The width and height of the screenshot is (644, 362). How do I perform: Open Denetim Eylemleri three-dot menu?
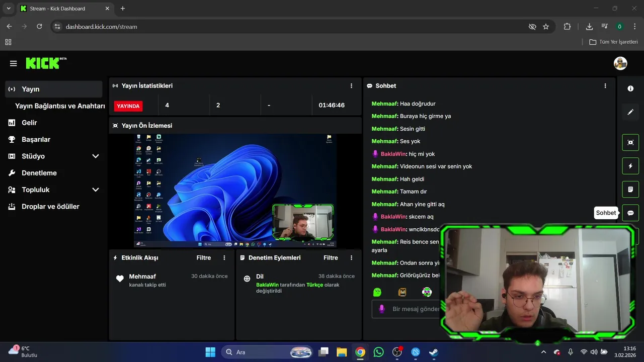coord(351,258)
